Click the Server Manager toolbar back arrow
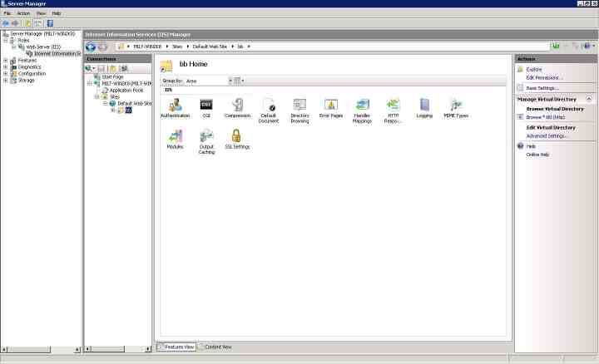 pyautogui.click(x=6, y=23)
